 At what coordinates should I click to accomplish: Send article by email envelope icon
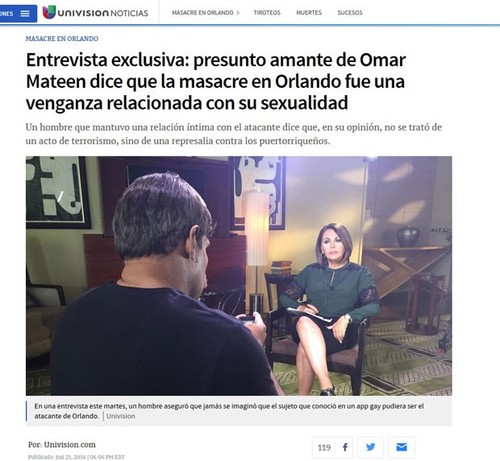pyautogui.click(x=401, y=447)
